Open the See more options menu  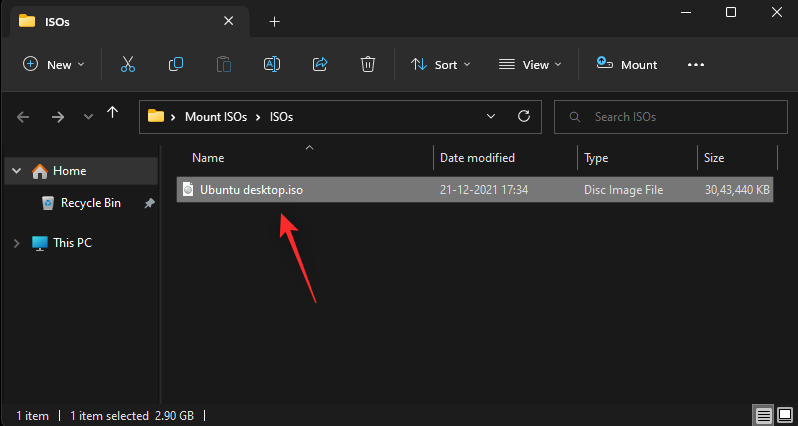tap(696, 64)
